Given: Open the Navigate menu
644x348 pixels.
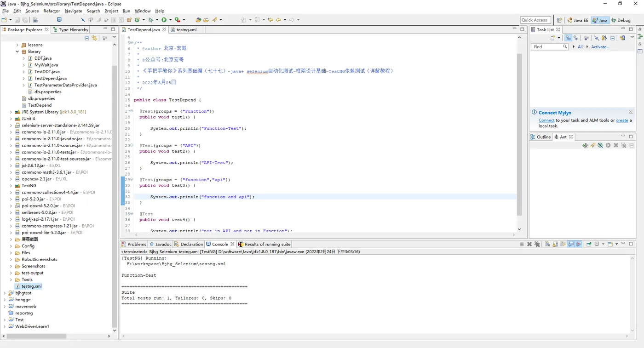Looking at the screenshot, I should [x=73, y=11].
